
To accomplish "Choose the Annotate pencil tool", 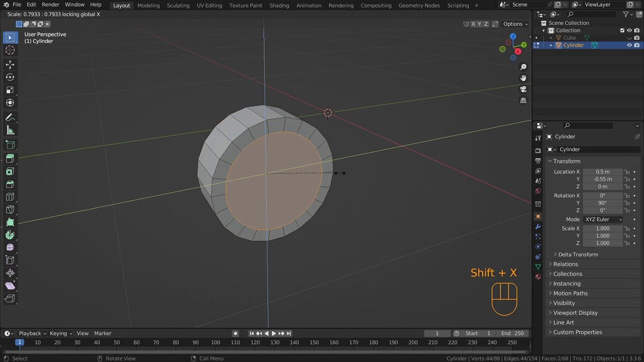I will point(10,117).
